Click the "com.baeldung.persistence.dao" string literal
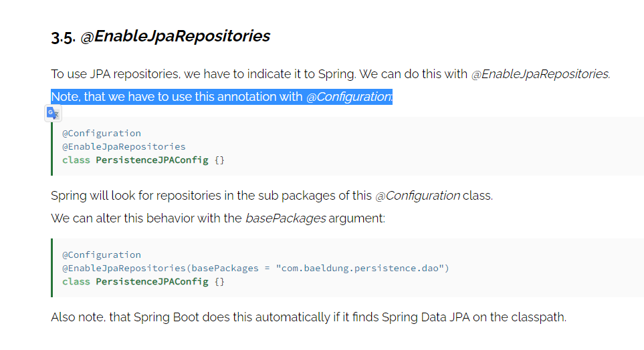 pyautogui.click(x=362, y=268)
